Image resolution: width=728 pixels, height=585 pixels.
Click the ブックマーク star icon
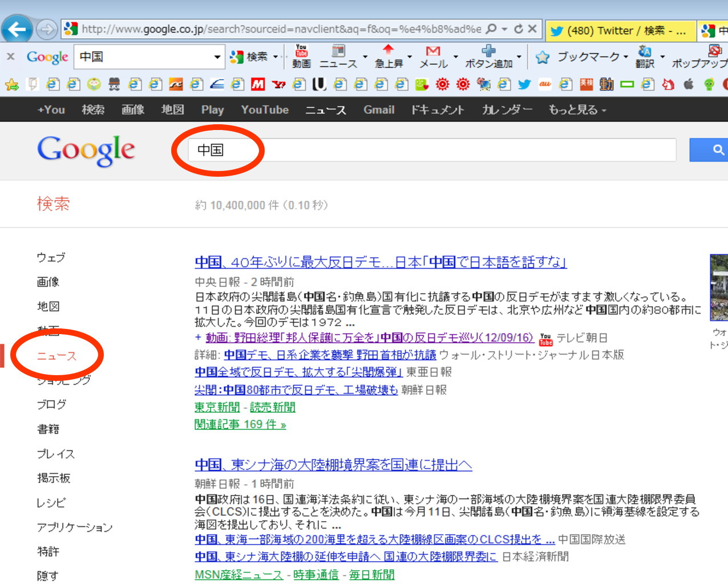[x=543, y=57]
